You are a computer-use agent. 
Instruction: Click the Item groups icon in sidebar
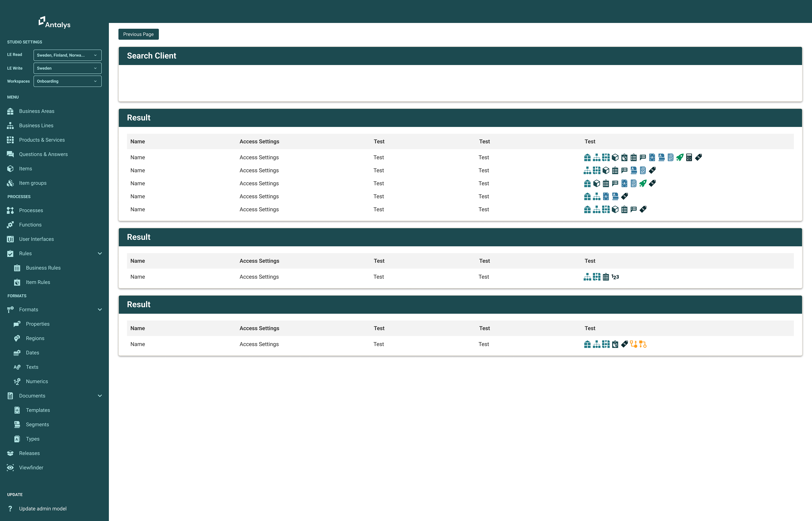pyautogui.click(x=10, y=183)
